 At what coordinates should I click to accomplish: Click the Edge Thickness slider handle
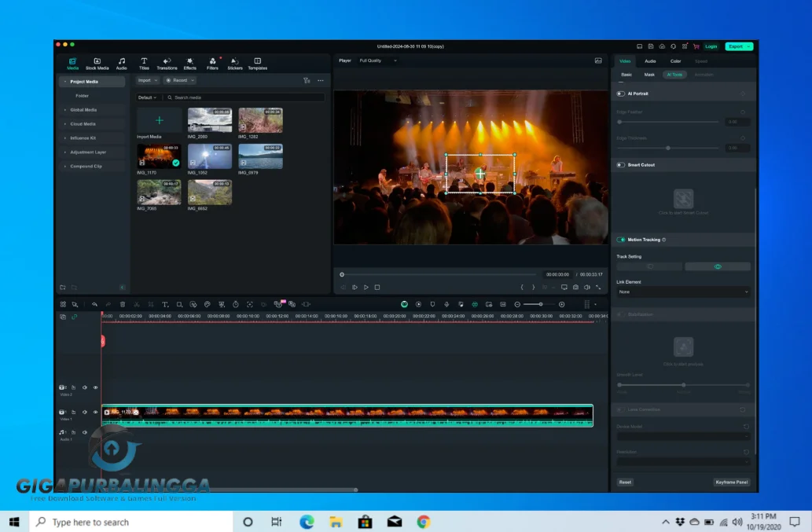pyautogui.click(x=668, y=148)
